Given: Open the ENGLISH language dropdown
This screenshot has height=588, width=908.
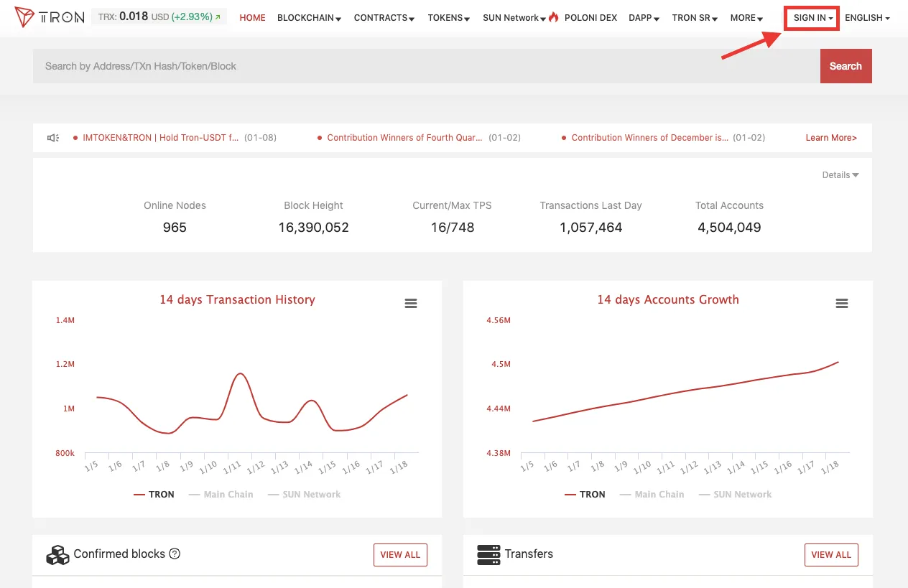Looking at the screenshot, I should click(867, 18).
